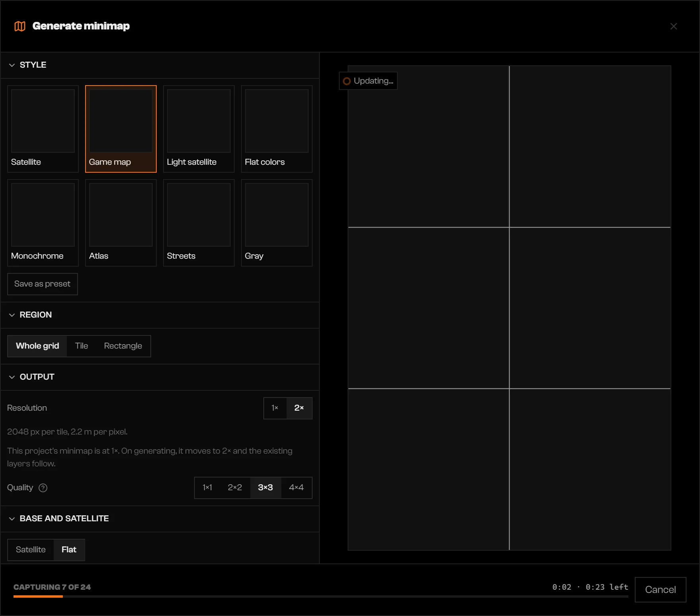Set quality to 2×2
700x616 pixels.
[x=235, y=488]
